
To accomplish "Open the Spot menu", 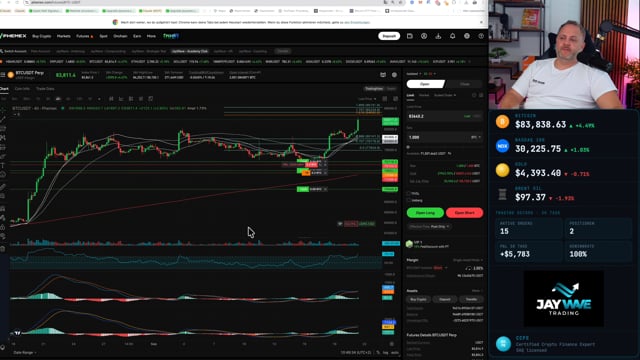I will click(104, 36).
